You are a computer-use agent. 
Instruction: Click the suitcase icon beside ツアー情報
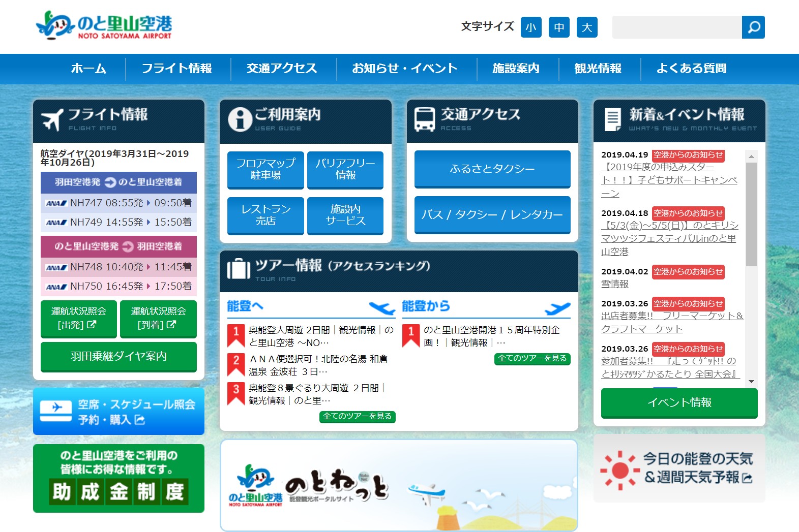[x=239, y=269]
